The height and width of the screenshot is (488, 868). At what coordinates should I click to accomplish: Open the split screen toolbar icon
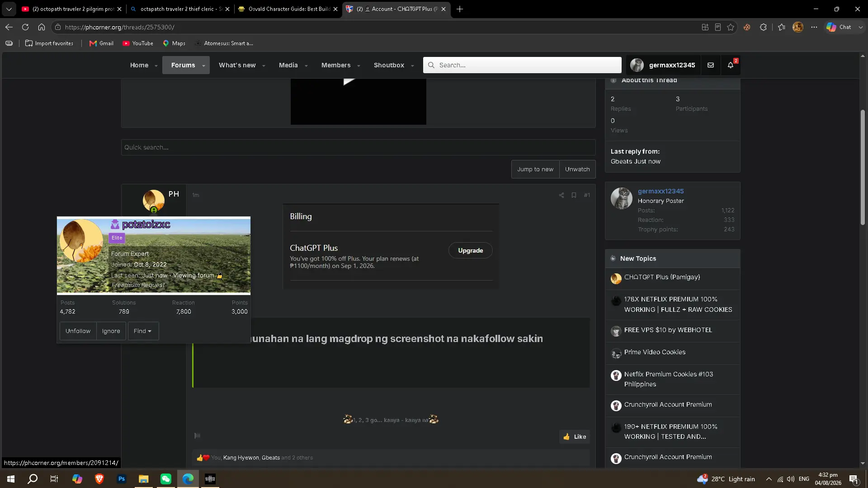pyautogui.click(x=705, y=27)
